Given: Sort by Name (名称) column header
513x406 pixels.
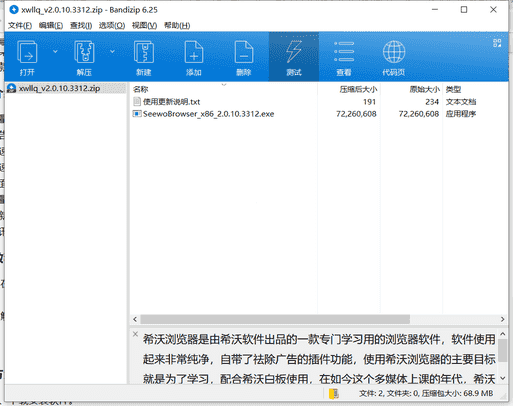Looking at the screenshot, I should (x=140, y=89).
